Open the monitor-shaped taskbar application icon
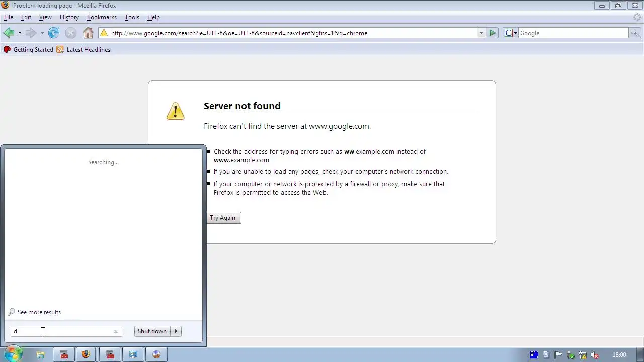This screenshot has width=644, height=362. pyautogui.click(x=133, y=354)
